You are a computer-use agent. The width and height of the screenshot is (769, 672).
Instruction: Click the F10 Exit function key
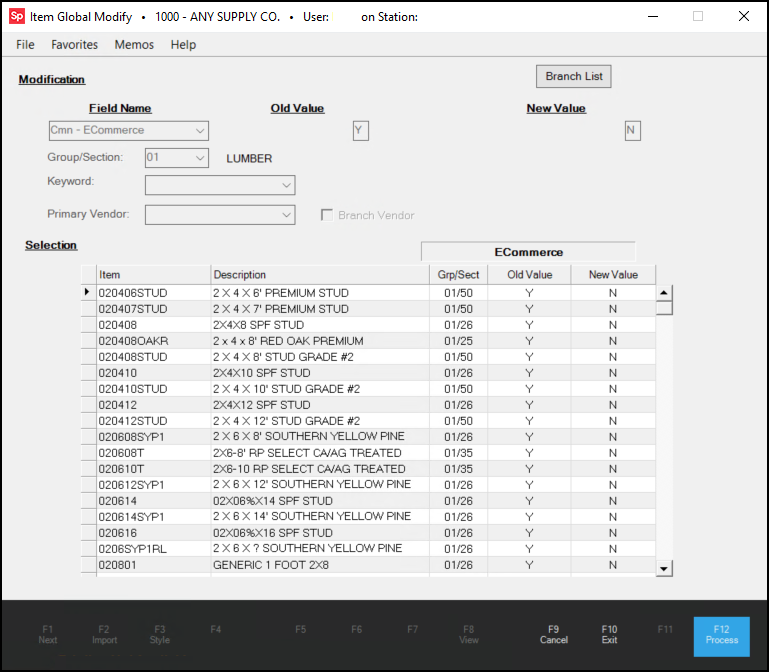(x=609, y=635)
